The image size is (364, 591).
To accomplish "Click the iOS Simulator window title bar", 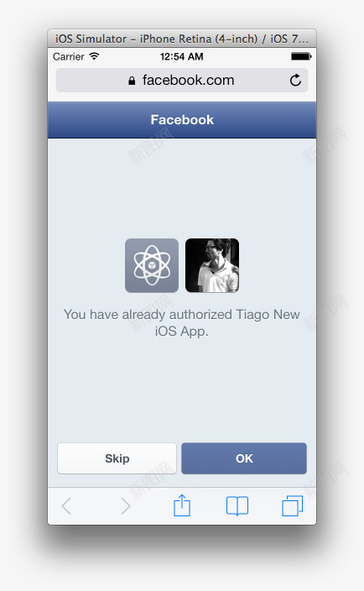I will [182, 39].
